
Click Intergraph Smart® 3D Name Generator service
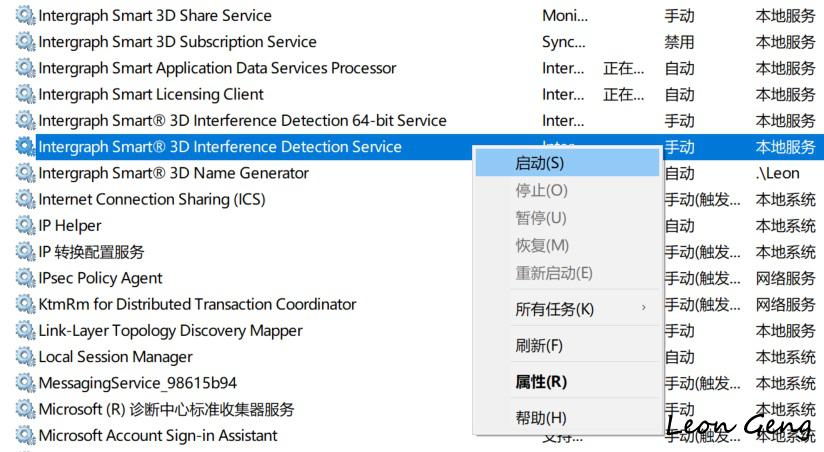173,173
